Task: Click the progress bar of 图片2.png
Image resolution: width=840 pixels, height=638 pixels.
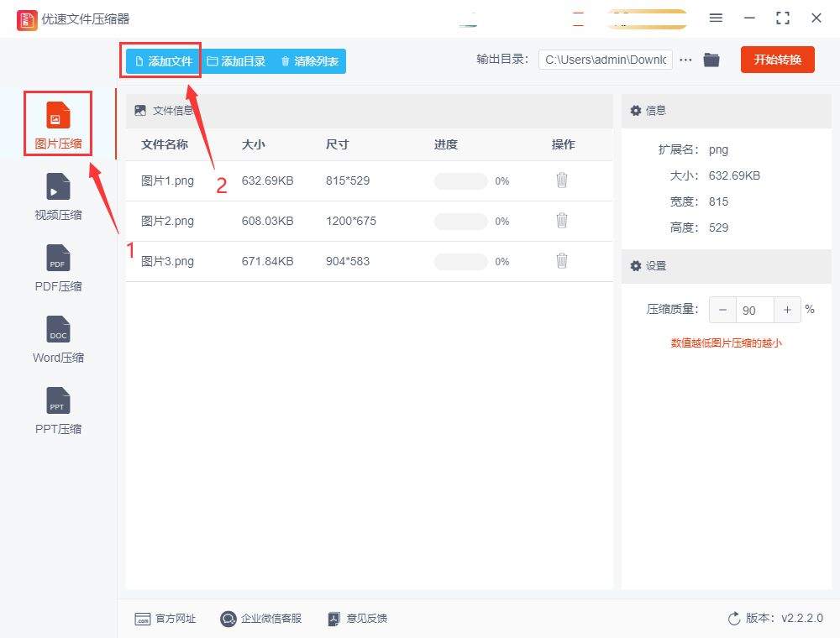Action: click(x=460, y=221)
